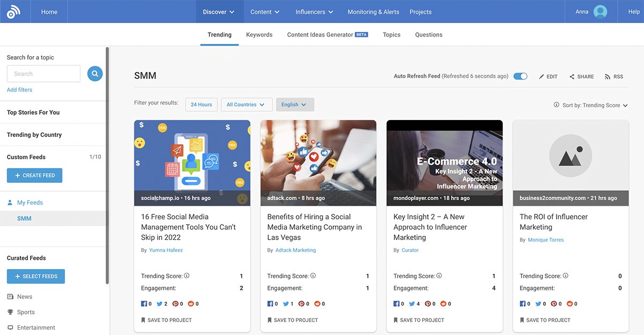Open Monitoring & Alerts menu
Viewport: 644px width, 335px height.
pyautogui.click(x=374, y=12)
